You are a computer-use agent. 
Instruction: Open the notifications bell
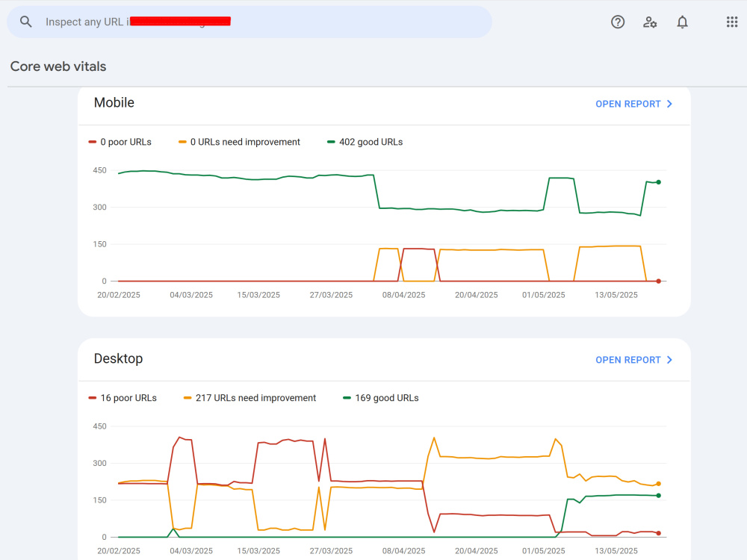pos(682,22)
